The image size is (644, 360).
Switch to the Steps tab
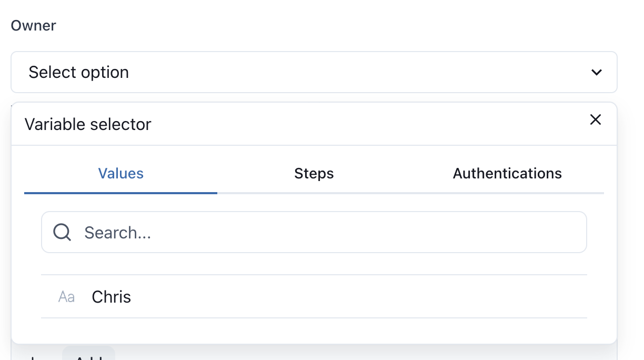314,174
